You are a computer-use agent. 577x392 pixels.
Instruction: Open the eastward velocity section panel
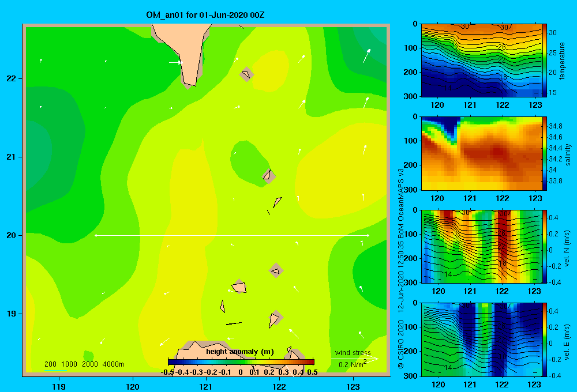[x=481, y=340]
